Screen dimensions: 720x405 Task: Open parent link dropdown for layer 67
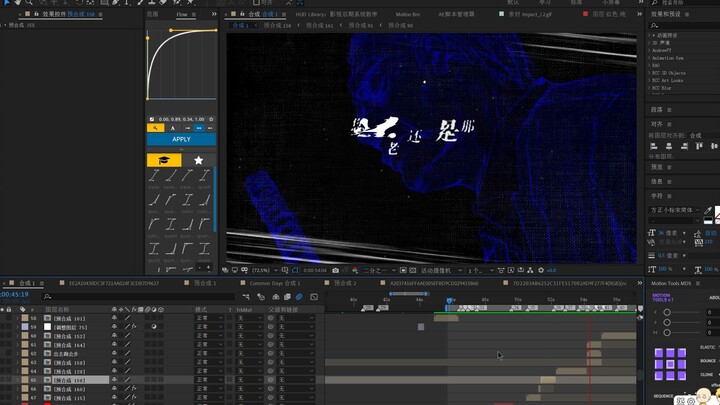pyautogui.click(x=296, y=398)
